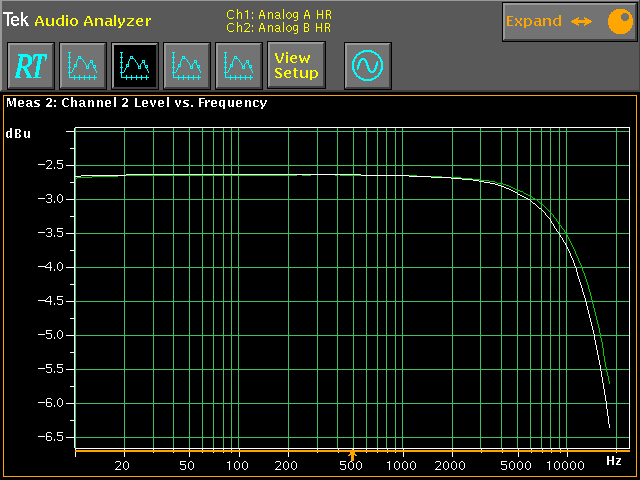The image size is (640, 480).
Task: Open the fourth measurement graph view
Action: coord(238,66)
